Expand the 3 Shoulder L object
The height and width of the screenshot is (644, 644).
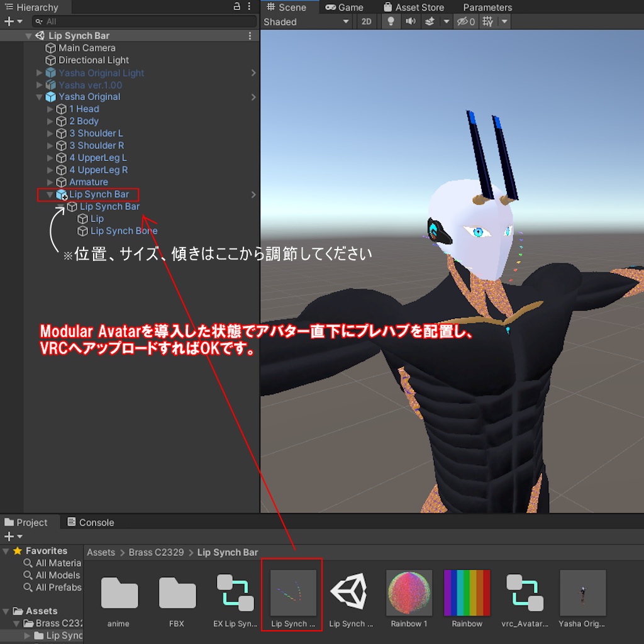tap(50, 133)
